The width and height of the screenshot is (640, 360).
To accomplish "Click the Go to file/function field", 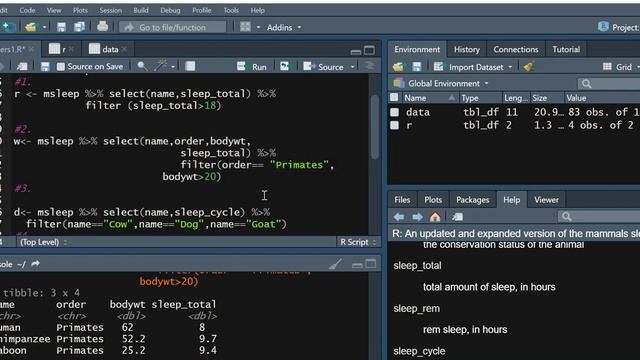I will (172, 27).
